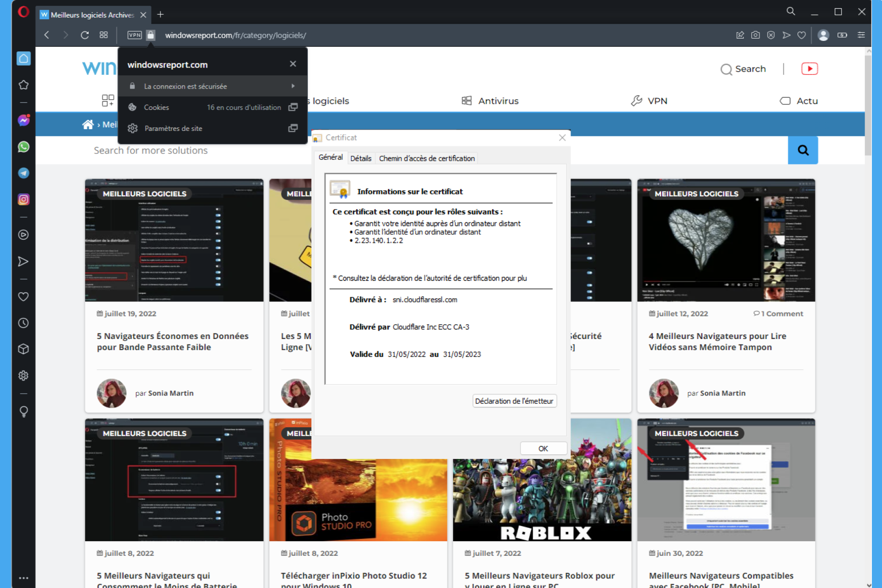Toggle the VPN badge in address bar
The width and height of the screenshot is (882, 588).
[135, 35]
